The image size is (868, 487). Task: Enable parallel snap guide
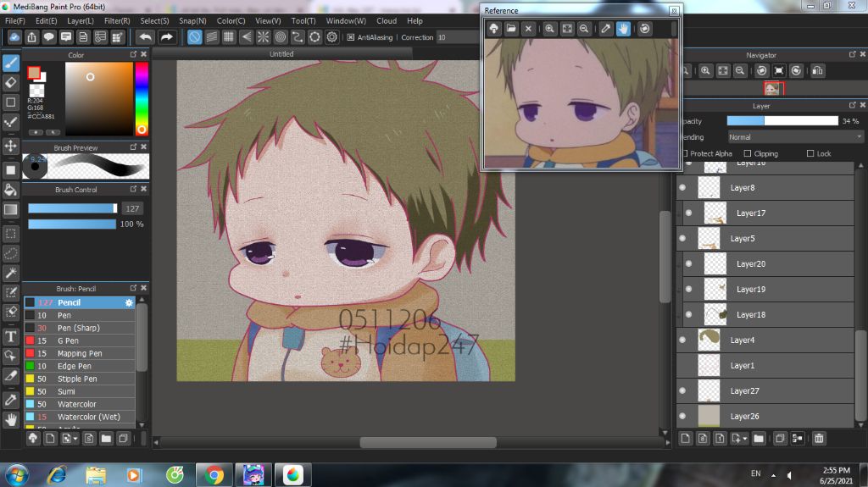click(x=211, y=37)
